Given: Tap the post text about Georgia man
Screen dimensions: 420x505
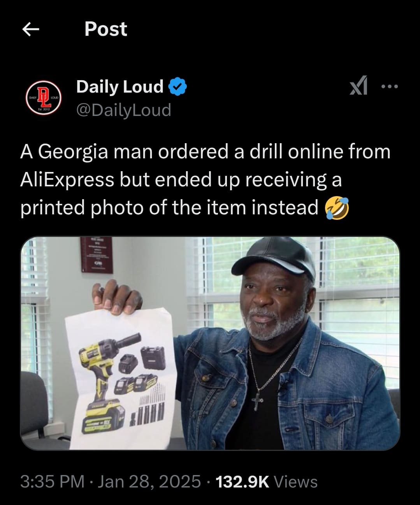Looking at the screenshot, I should click(205, 179).
